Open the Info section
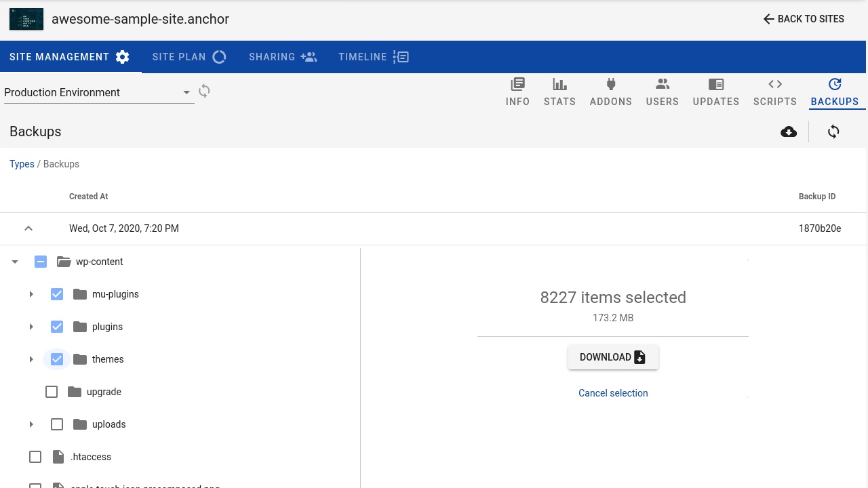 pos(517,92)
